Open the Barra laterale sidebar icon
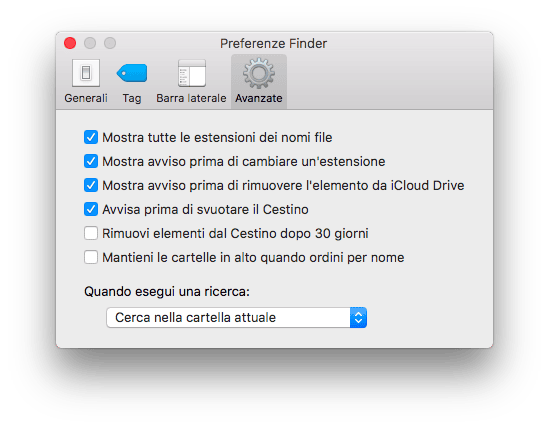The height and width of the screenshot is (428, 549). pos(192,73)
